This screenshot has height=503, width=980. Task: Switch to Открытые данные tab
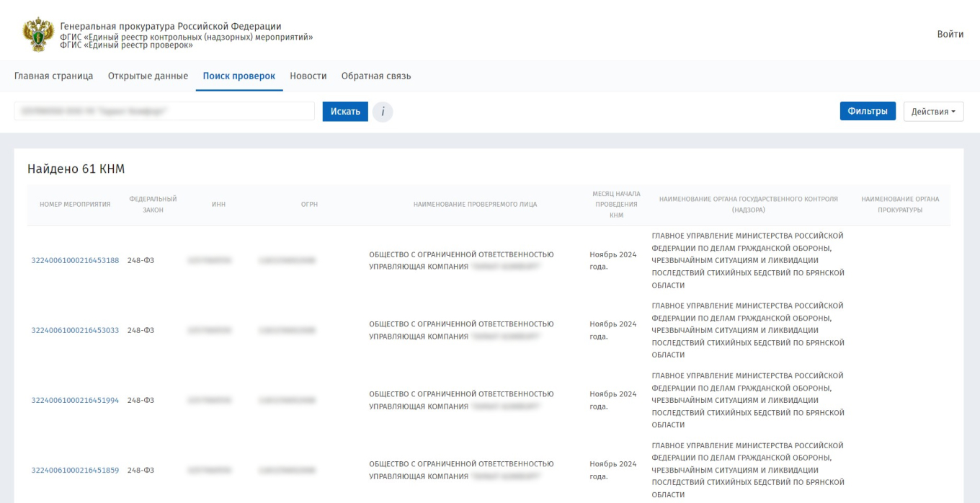(x=148, y=76)
